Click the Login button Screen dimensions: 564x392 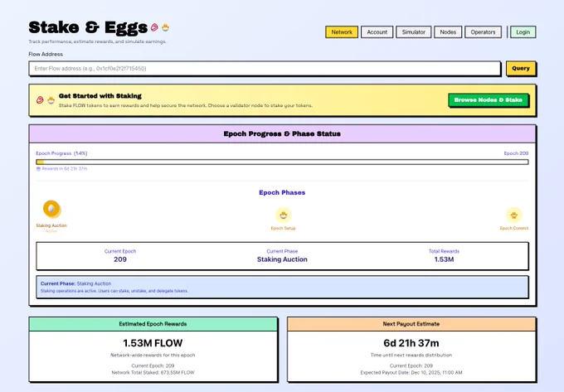[x=523, y=32]
